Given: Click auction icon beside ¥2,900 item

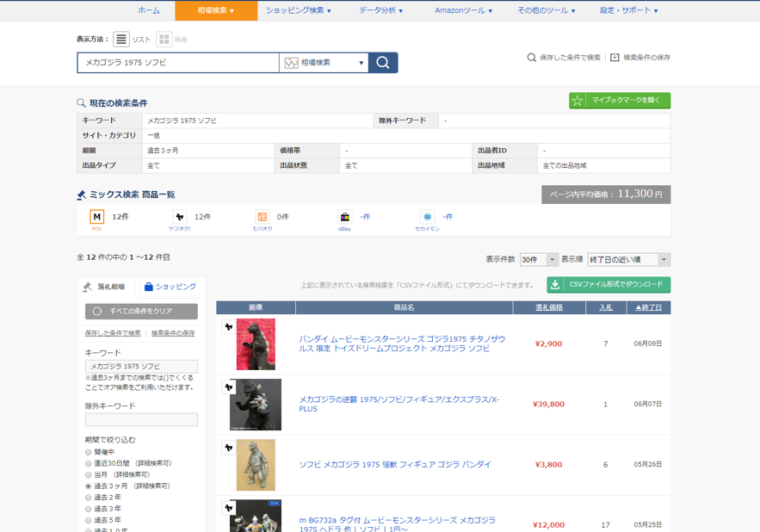Looking at the screenshot, I should [229, 327].
